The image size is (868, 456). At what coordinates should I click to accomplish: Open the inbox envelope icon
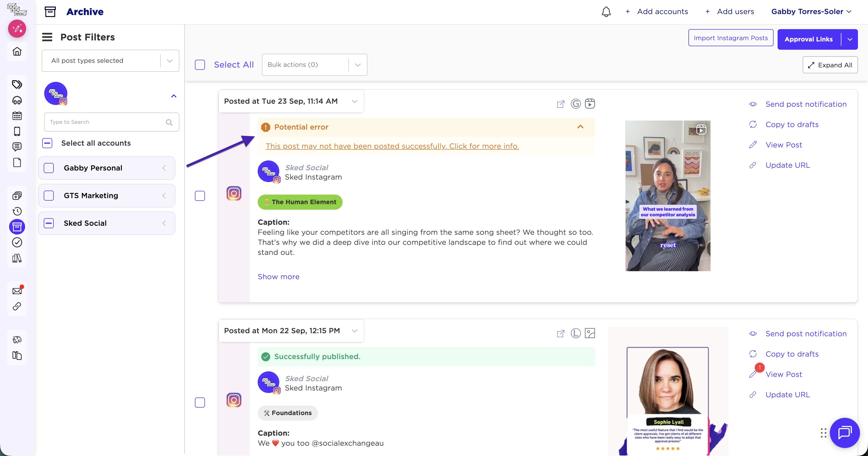(17, 291)
